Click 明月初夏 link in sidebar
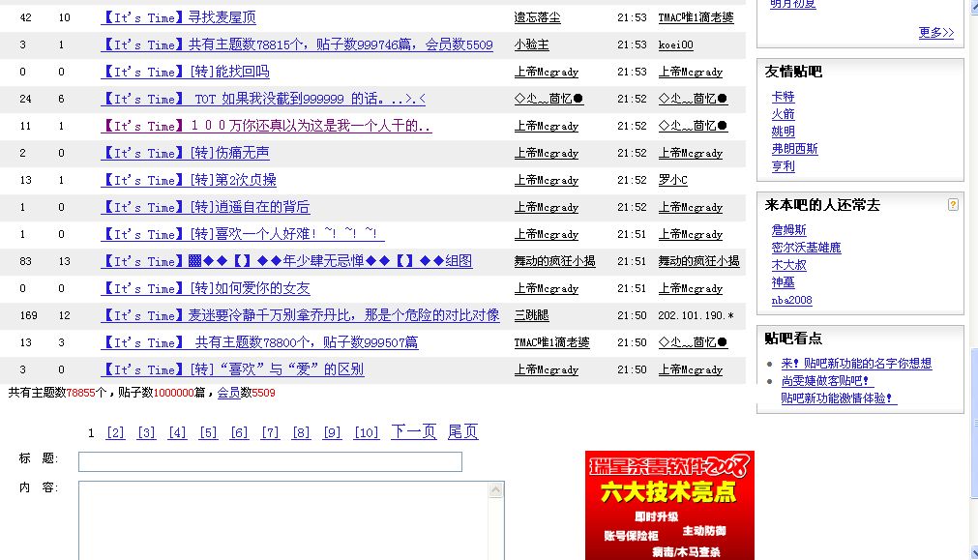The width and height of the screenshot is (978, 560). (793, 4)
